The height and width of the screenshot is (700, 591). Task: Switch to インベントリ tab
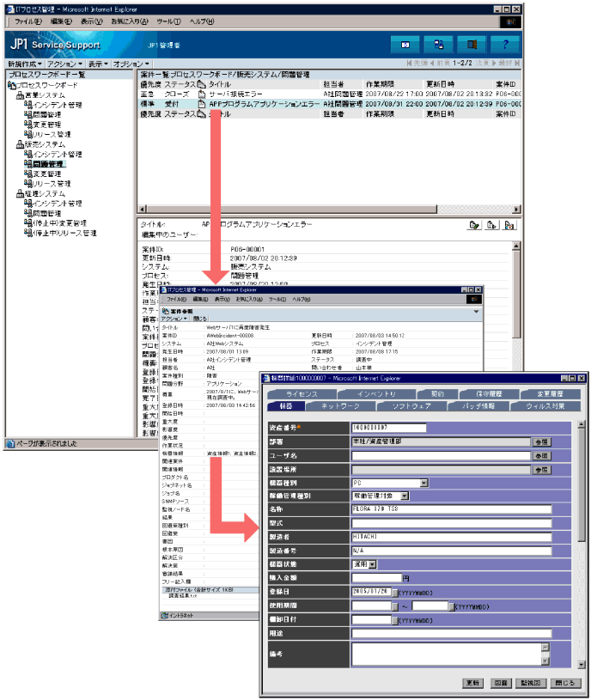(x=377, y=393)
